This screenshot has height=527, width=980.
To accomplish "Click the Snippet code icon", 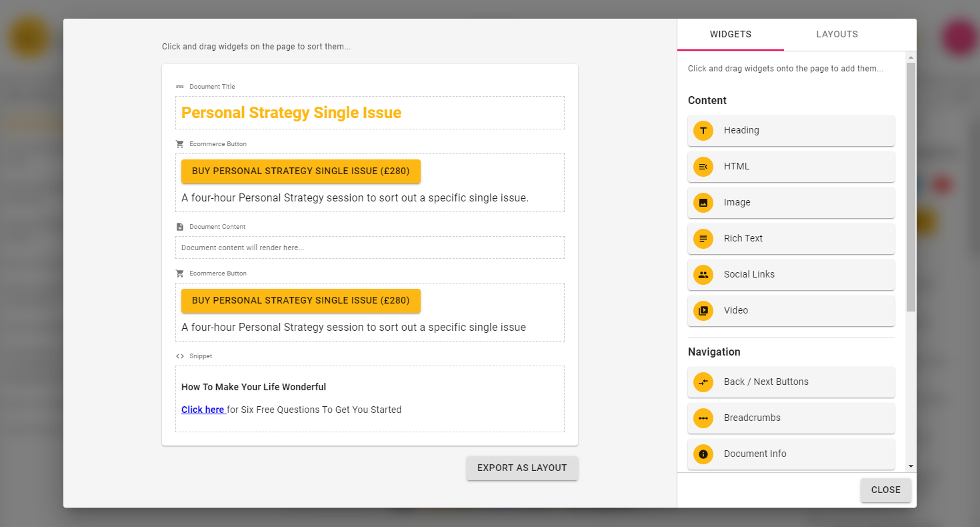I will point(180,356).
